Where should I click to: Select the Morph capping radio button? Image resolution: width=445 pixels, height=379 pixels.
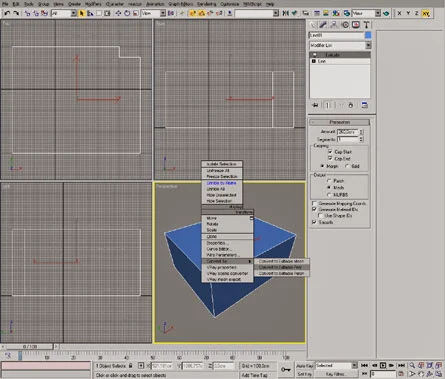322,166
